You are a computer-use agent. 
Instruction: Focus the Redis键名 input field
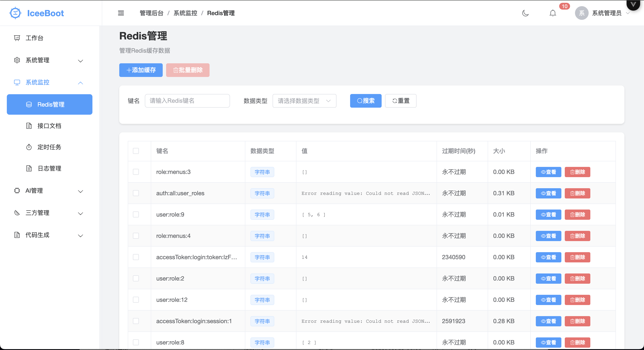[187, 101]
